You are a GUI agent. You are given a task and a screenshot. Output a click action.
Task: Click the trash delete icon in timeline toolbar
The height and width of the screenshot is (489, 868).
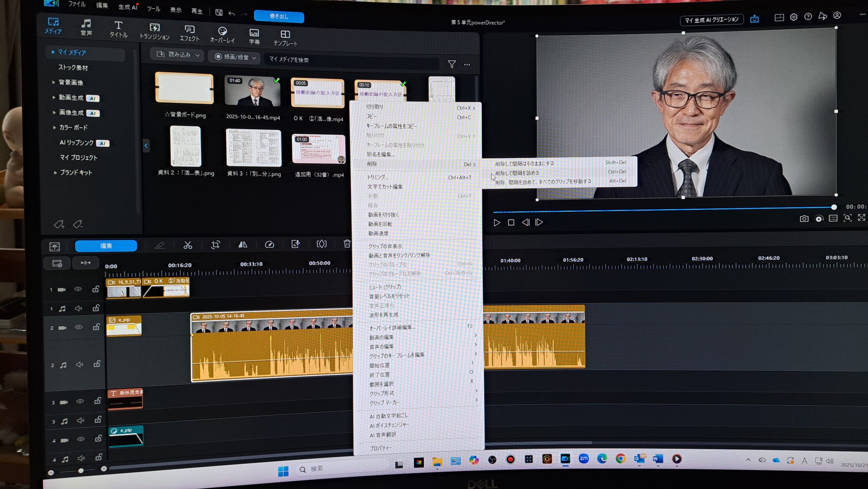[x=347, y=243]
